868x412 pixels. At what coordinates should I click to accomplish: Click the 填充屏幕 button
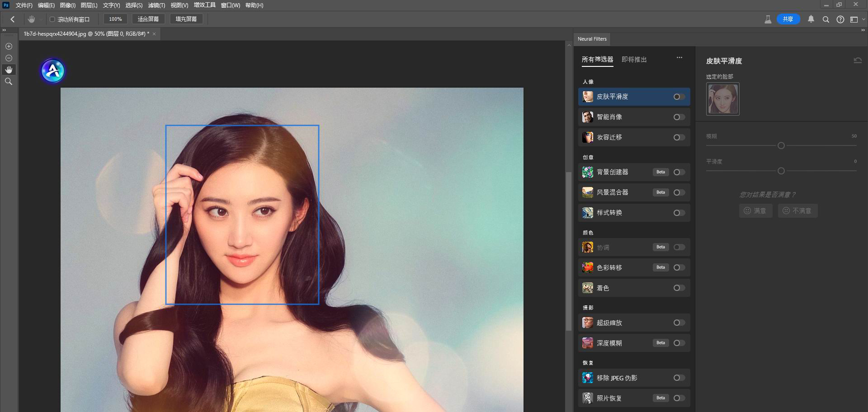click(x=186, y=19)
